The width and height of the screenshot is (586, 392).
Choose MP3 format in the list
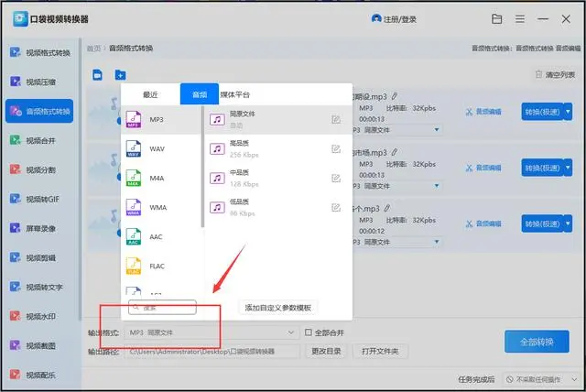click(161, 120)
